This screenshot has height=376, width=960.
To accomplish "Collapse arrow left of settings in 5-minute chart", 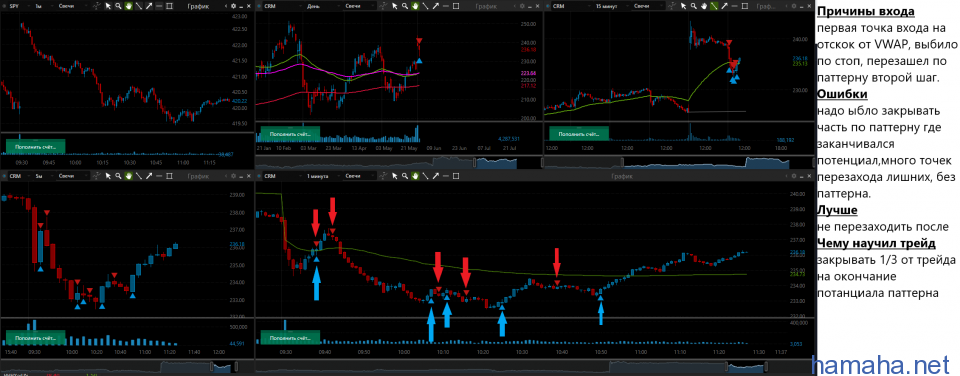I will point(226,176).
